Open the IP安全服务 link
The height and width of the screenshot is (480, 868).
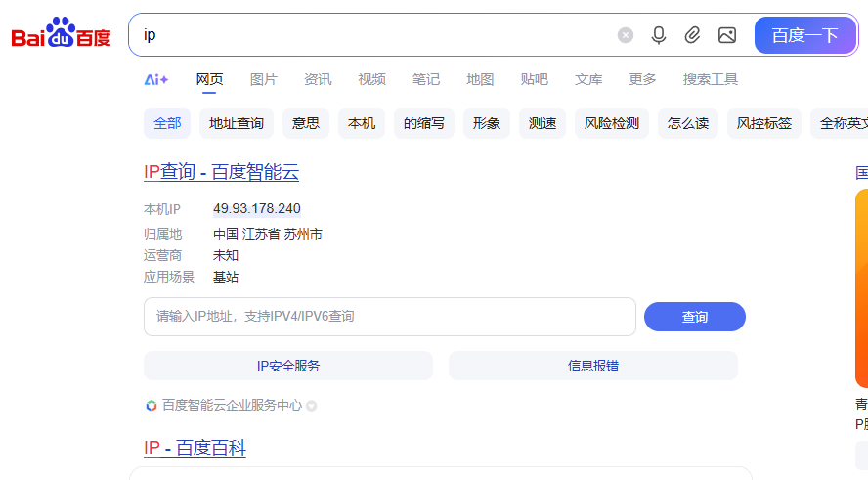[x=288, y=366]
